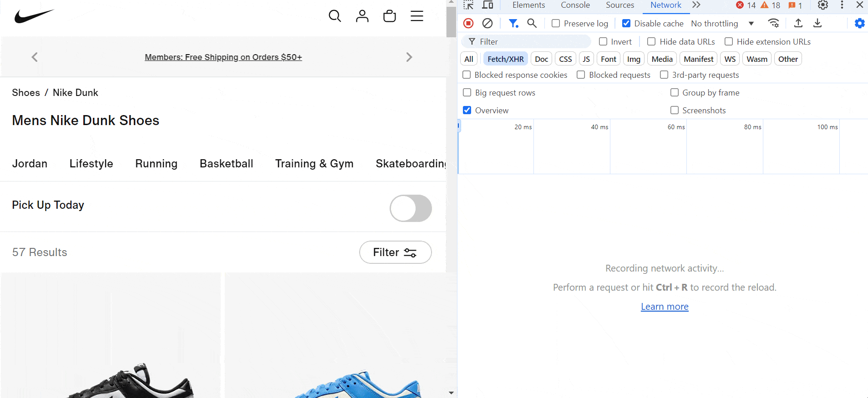The width and height of the screenshot is (868, 398).
Task: Click the profile account icon
Action: (362, 16)
